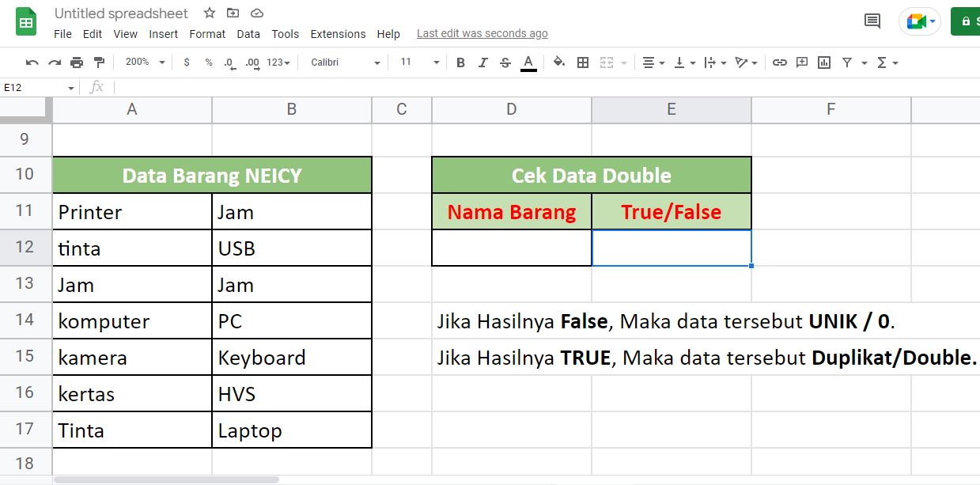Format as currency with dollar icon
980x485 pixels.
[187, 63]
